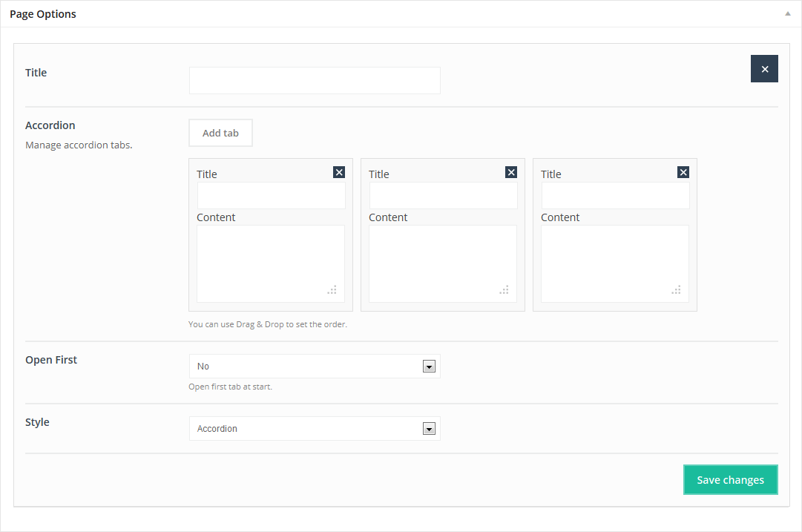Open the Style dropdown
This screenshot has height=532, width=802.
coord(315,429)
